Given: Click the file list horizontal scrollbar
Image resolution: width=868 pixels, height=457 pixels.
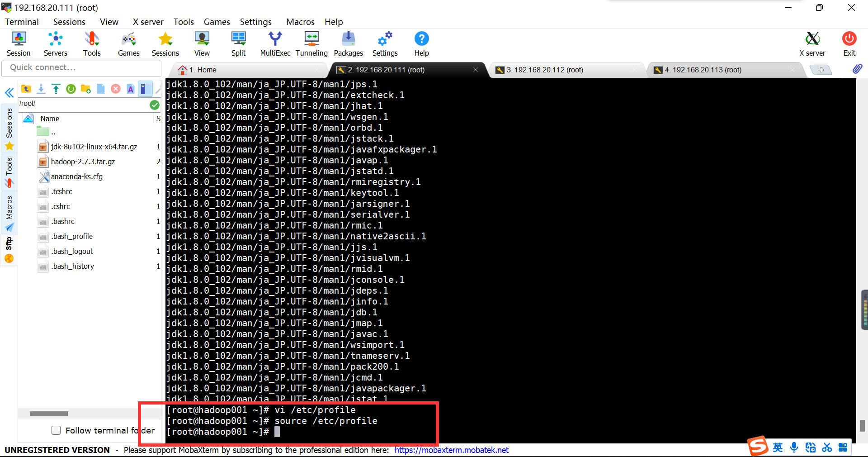Looking at the screenshot, I should coord(49,414).
